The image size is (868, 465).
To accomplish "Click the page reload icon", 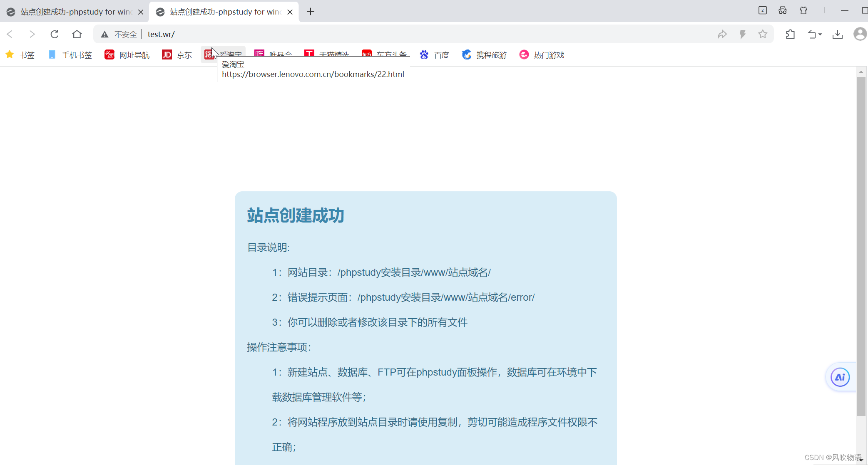I will (x=54, y=34).
